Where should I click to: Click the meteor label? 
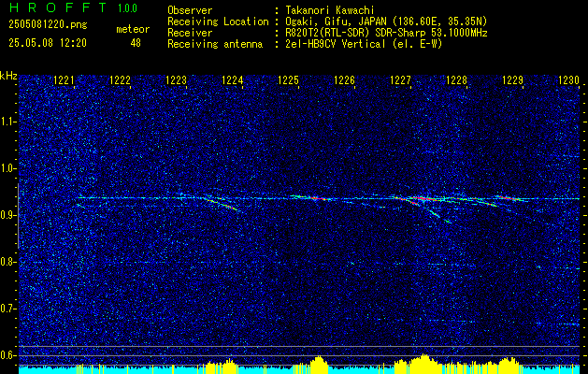point(133,29)
